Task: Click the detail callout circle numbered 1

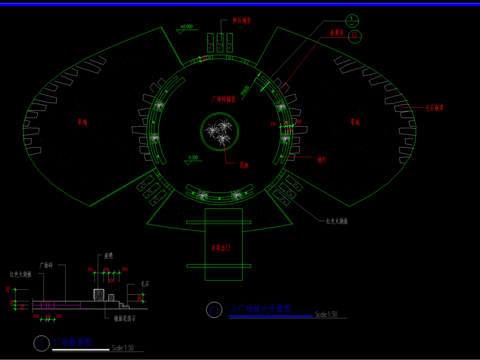Action: tap(352, 21)
